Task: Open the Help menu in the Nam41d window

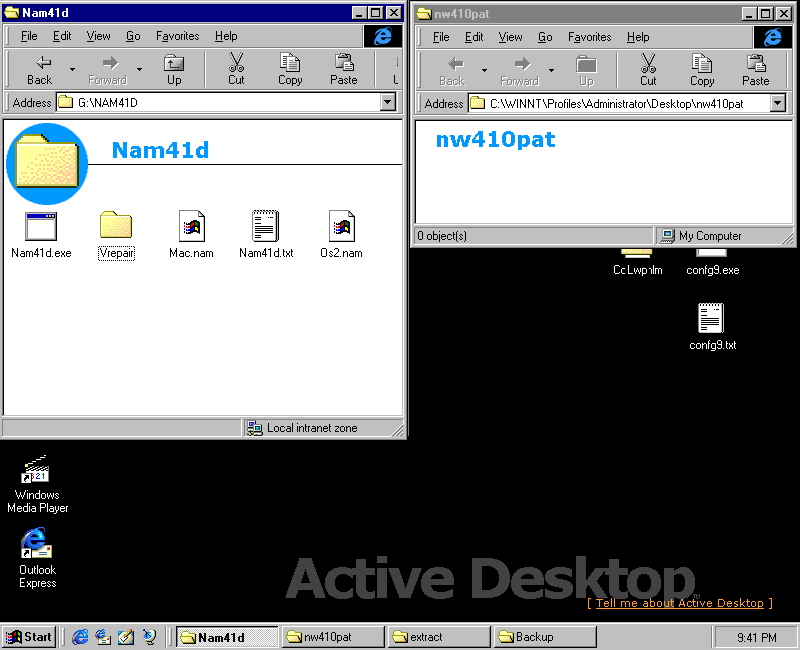Action: tap(226, 36)
